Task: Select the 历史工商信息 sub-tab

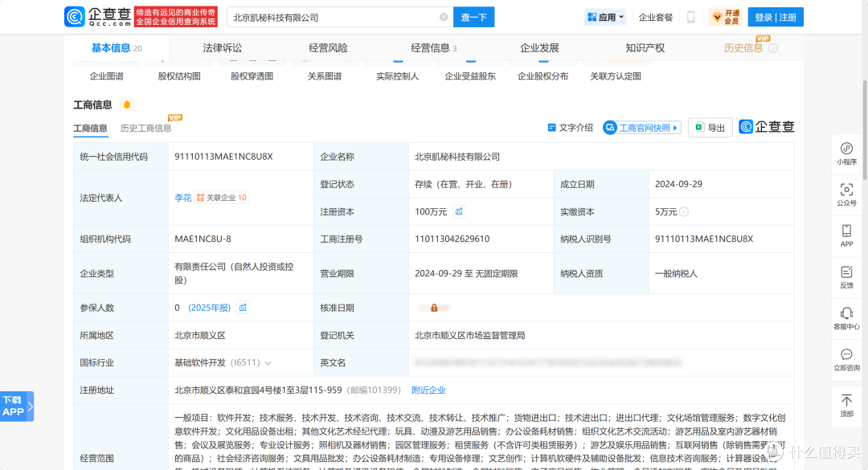Action: pyautogui.click(x=145, y=128)
